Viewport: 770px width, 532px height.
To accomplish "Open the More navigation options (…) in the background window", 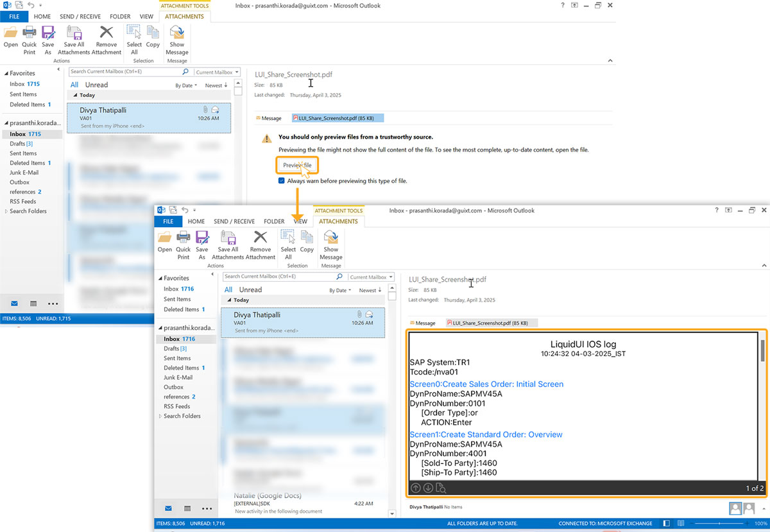I will coord(53,303).
